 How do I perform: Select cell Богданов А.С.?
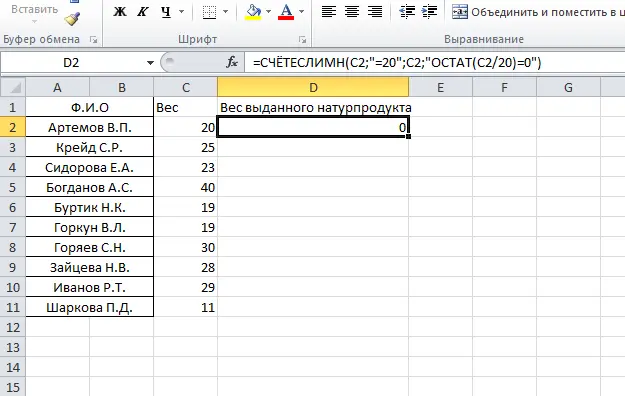[x=90, y=187]
